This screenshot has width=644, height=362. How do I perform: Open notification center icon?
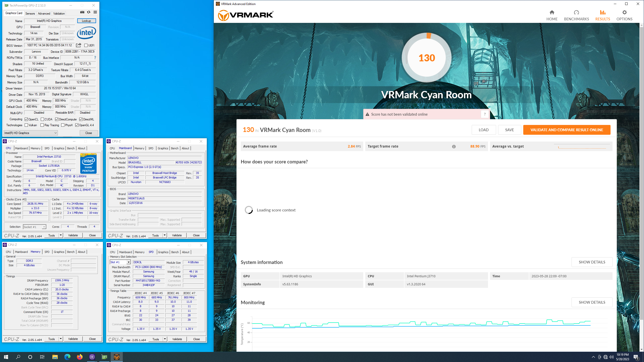tap(636, 357)
